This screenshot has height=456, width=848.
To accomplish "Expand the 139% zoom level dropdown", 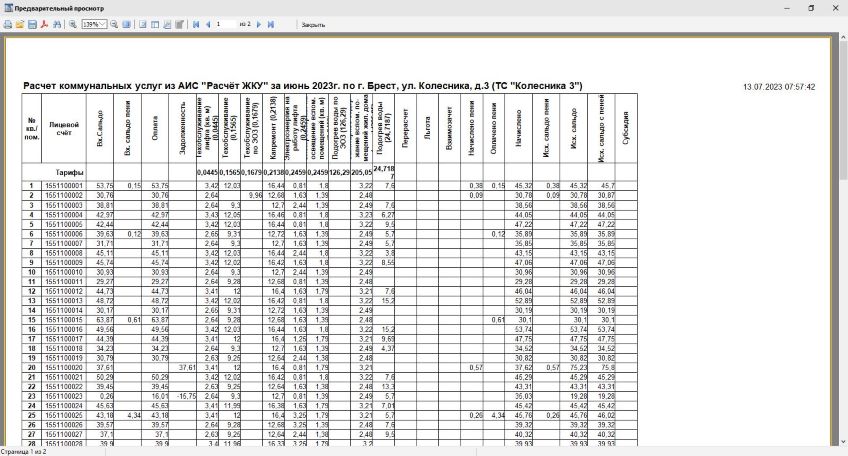I will click(104, 23).
